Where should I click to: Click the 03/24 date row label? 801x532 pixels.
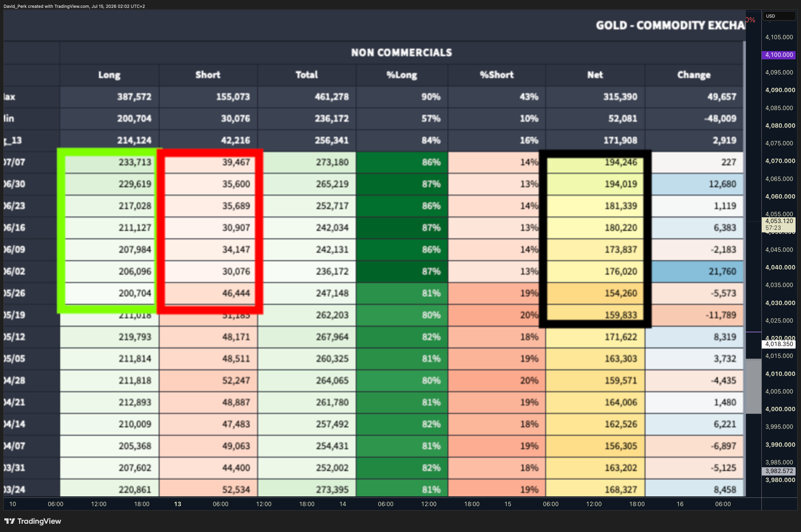click(x=14, y=490)
